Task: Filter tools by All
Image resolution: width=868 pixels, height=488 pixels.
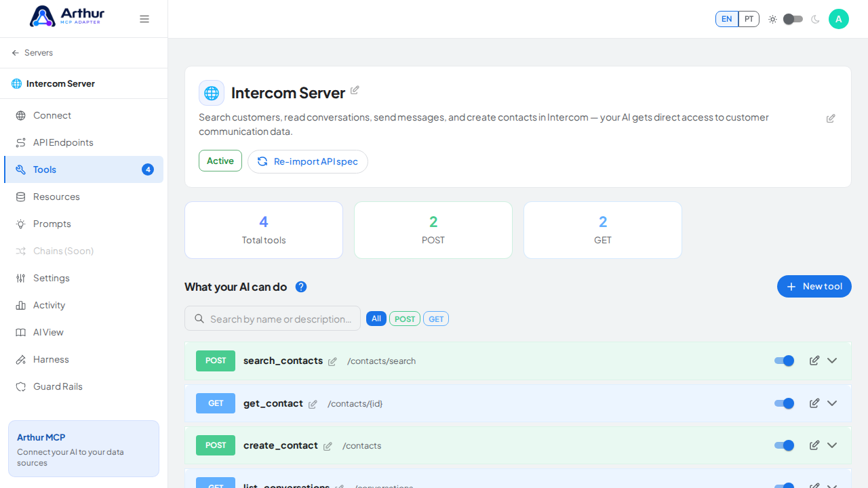Action: [376, 319]
